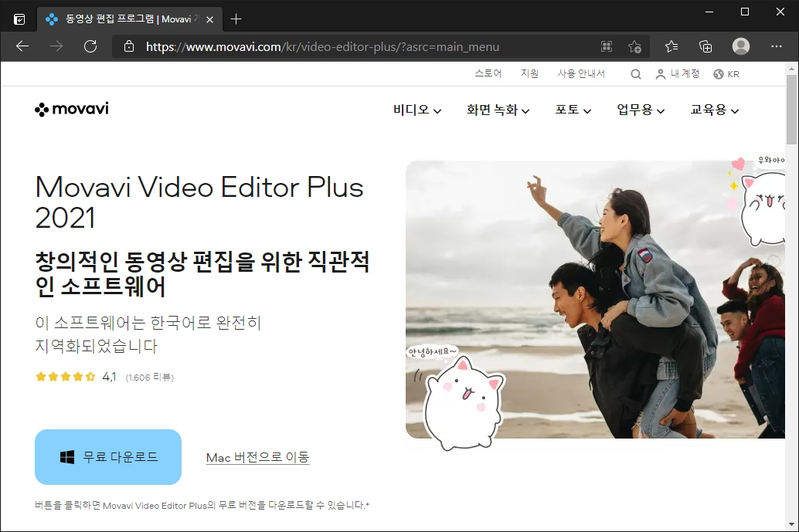
Task: Open a new browser tab
Action: pyautogui.click(x=236, y=19)
